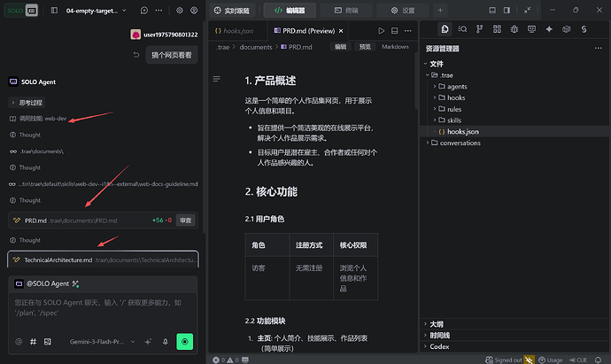Toggle the left sidebar panel icon
The height and width of the screenshot is (364, 611).
tap(54, 11)
